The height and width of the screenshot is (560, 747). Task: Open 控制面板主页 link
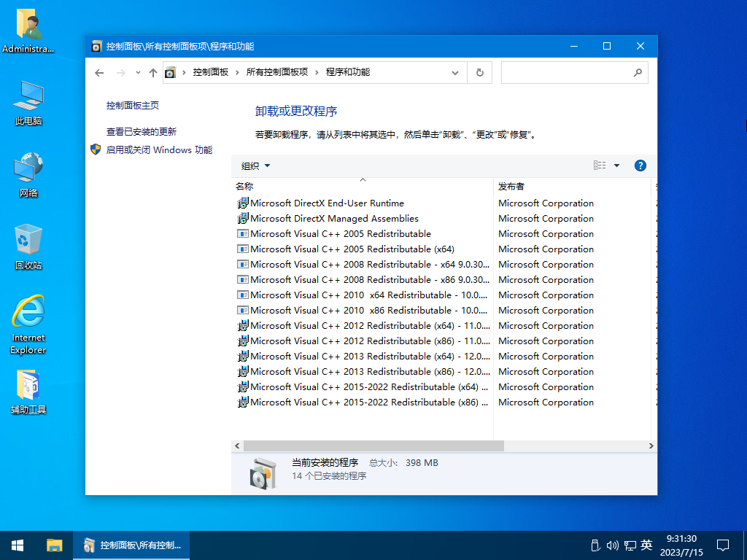pos(133,105)
